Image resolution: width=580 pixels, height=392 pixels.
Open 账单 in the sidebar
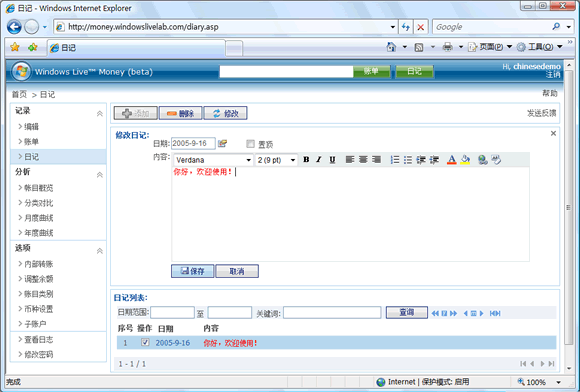click(31, 142)
